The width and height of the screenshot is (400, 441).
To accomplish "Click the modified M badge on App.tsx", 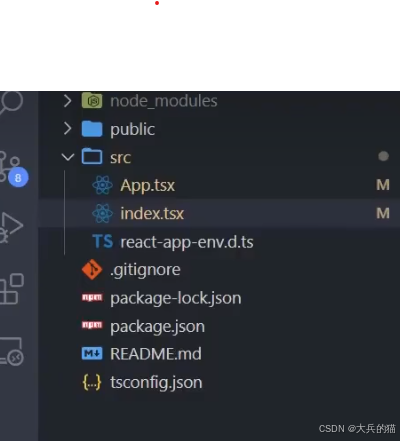I will 383,185.
